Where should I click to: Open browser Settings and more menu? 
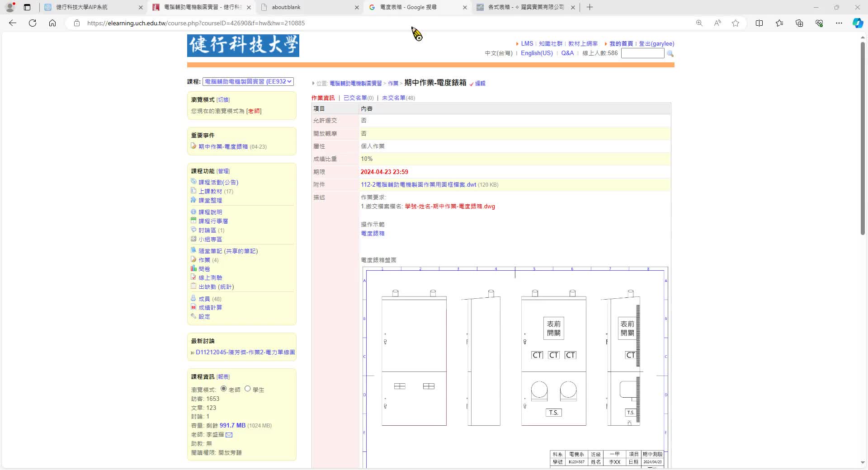839,23
